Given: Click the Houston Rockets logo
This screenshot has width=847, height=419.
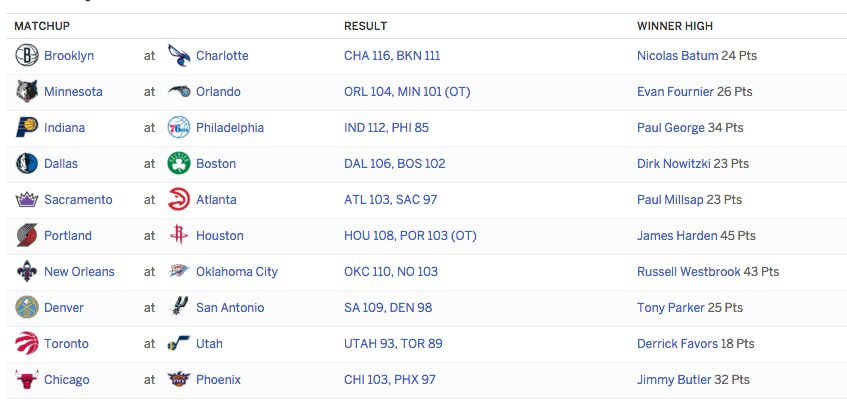Looking at the screenshot, I should click(179, 235).
